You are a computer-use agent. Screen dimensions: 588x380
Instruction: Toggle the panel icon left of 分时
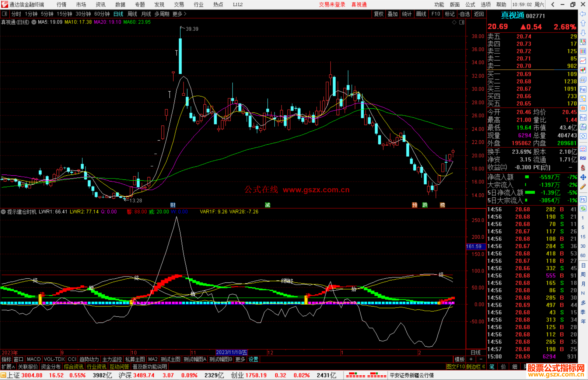4,14
